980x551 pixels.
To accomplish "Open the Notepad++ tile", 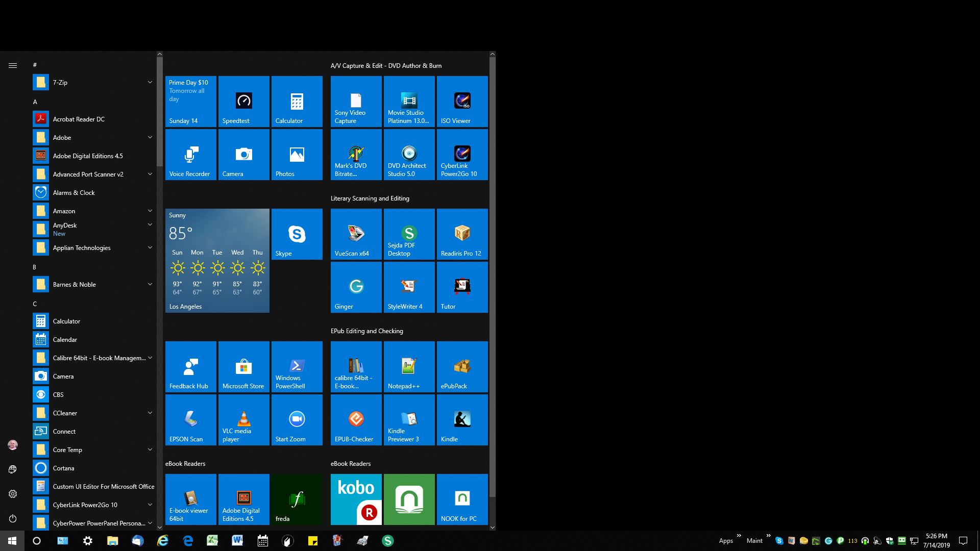I will (409, 367).
